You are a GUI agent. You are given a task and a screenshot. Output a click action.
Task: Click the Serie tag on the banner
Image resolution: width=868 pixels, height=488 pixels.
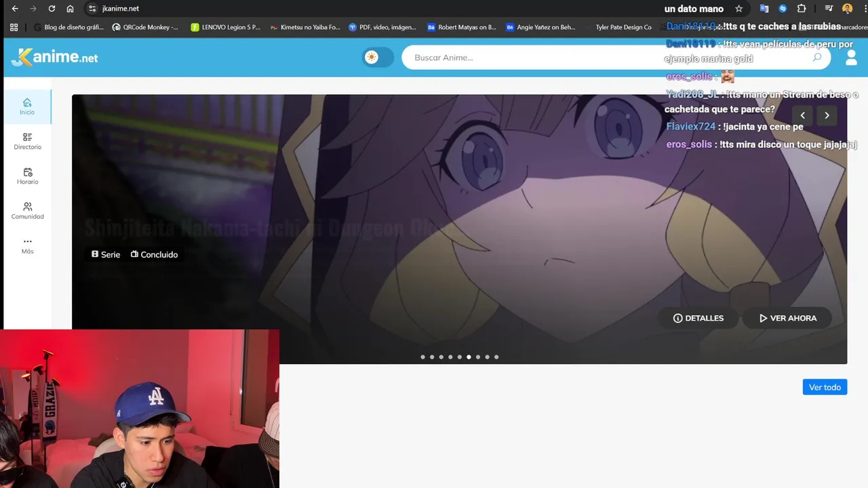click(106, 255)
